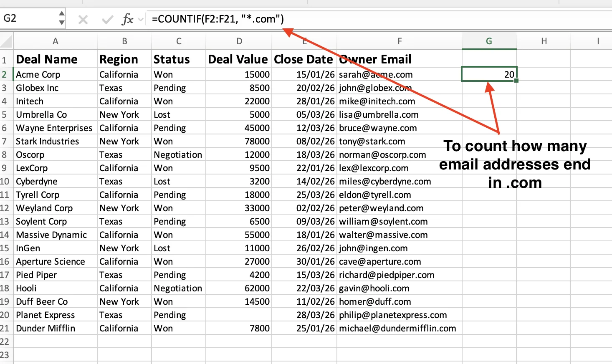Select close date 15/01/26
The image size is (612, 364).
(x=304, y=74)
